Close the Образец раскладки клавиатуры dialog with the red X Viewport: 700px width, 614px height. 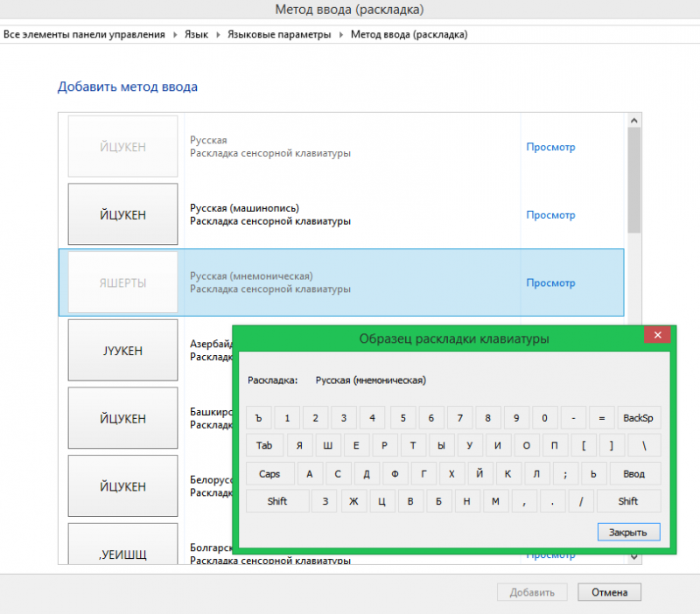click(657, 335)
